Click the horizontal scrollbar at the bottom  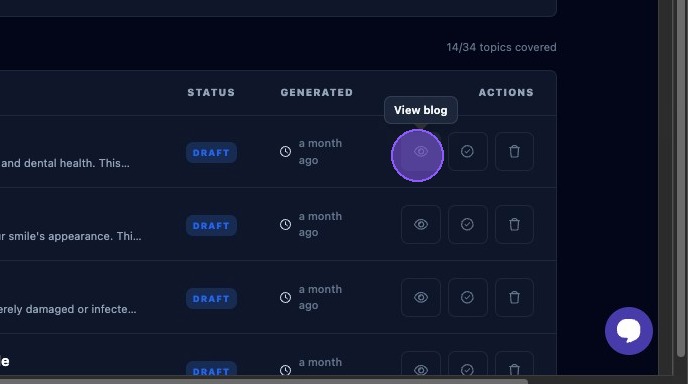coord(263,381)
